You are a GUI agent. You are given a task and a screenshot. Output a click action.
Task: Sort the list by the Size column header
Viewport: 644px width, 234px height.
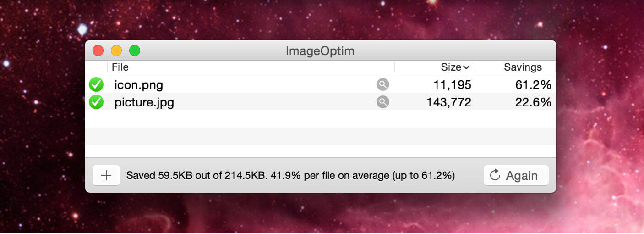pyautogui.click(x=435, y=67)
